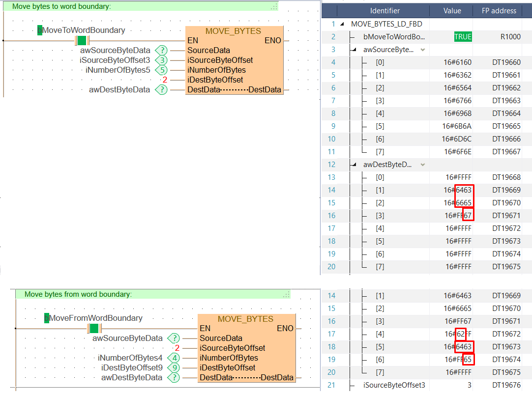Image resolution: width=532 pixels, height=394 pixels.
Task: Open the dropdown chevron beside awDestByteD...
Action: [422, 165]
